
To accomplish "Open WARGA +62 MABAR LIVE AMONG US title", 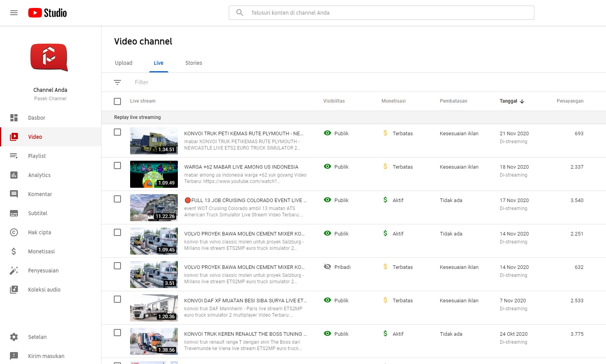I will [241, 167].
